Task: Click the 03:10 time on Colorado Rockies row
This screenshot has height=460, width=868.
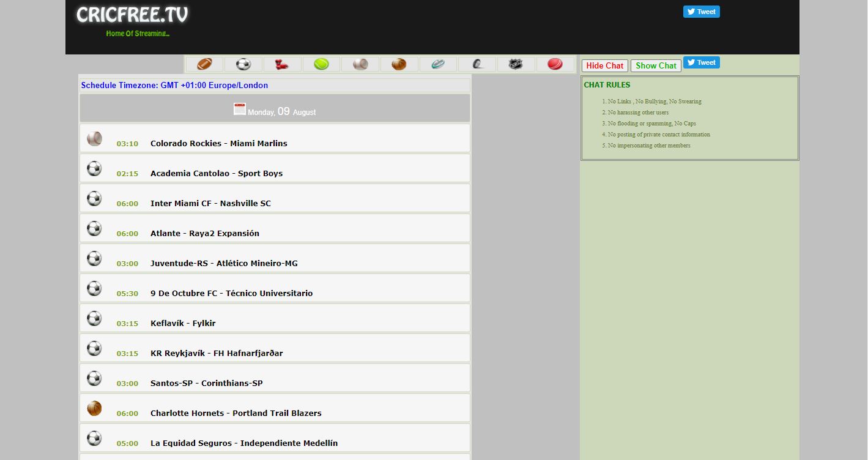Action: [x=127, y=144]
